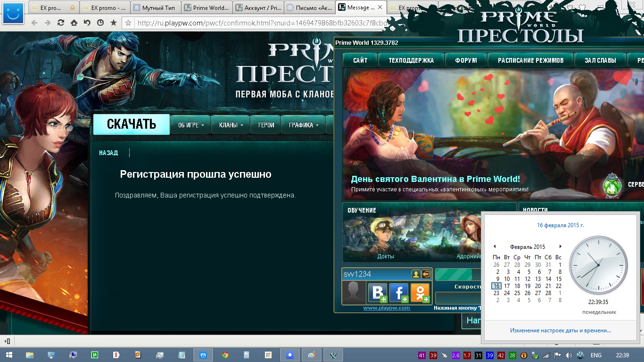Image resolution: width=644 pixels, height=362 pixels.
Task: Open the Windows Start button
Action: click(9, 355)
